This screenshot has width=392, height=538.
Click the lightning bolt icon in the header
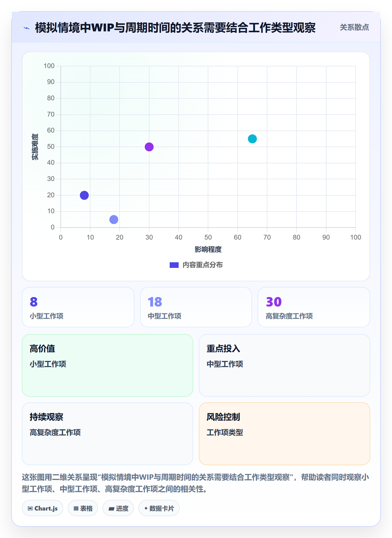[27, 28]
